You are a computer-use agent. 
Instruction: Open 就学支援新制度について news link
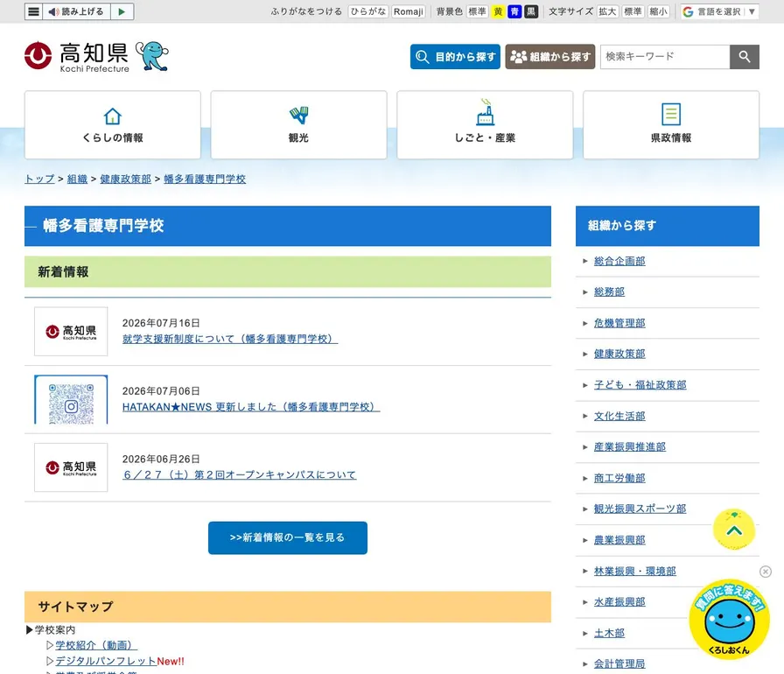pos(230,339)
